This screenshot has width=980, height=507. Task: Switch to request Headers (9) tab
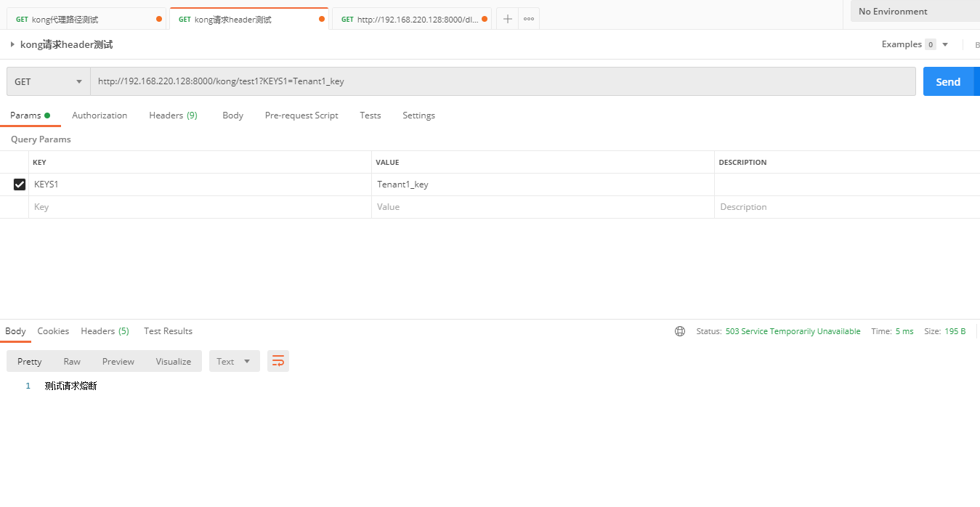(173, 115)
